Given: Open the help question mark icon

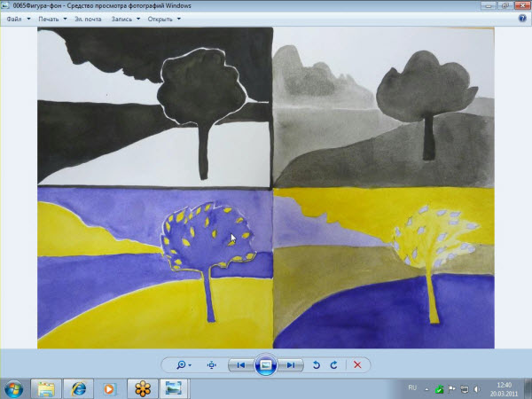Looking at the screenshot, I should point(521,20).
